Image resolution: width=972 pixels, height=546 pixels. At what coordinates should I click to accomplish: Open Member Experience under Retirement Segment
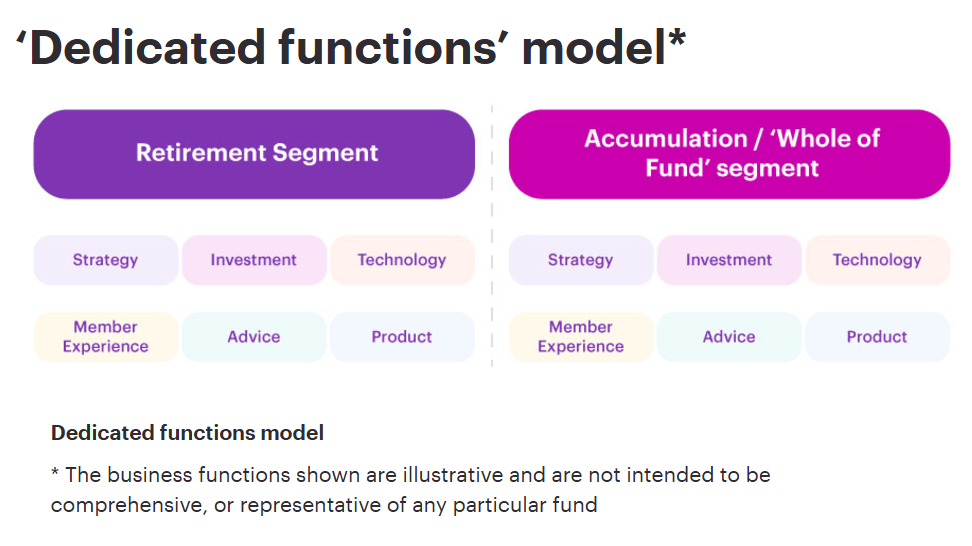105,337
